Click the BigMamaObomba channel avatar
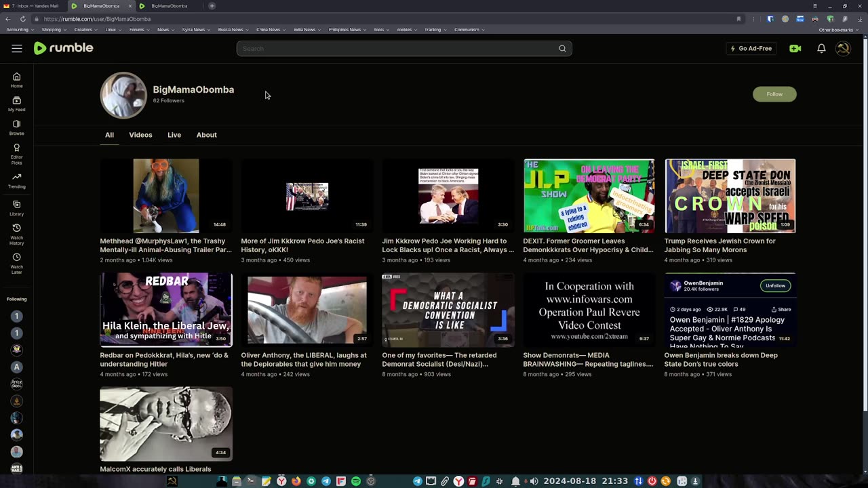This screenshot has height=488, width=868. coord(123,95)
